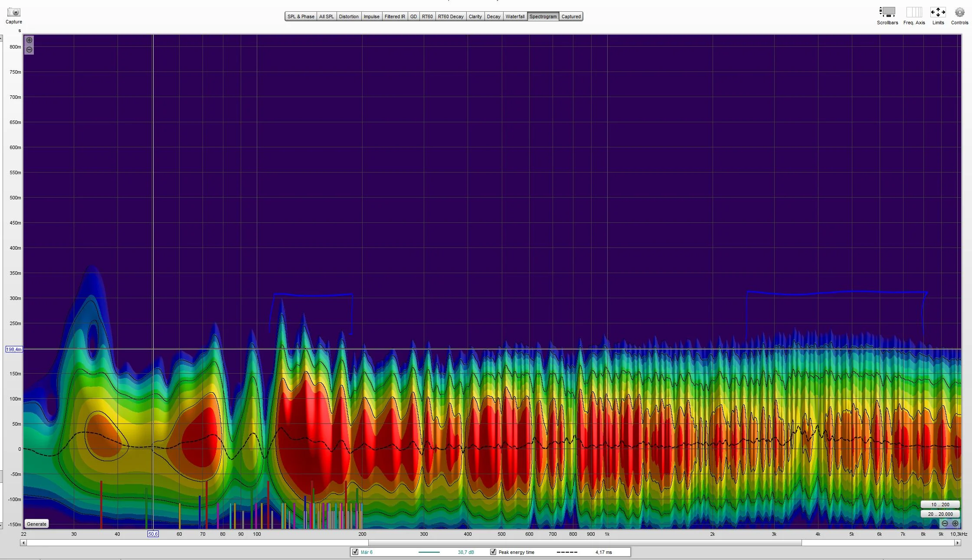Zoom out vertical axis with top-left minus icon
The image size is (972, 560).
point(29,49)
